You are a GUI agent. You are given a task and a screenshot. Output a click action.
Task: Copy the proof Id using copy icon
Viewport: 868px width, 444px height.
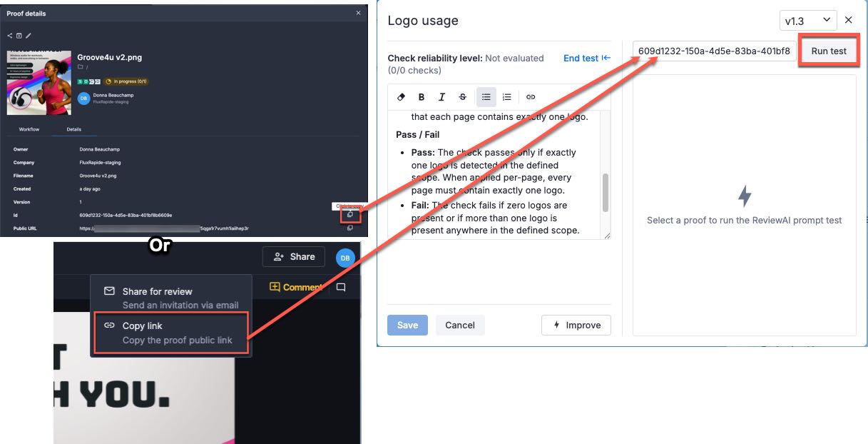coord(350,215)
